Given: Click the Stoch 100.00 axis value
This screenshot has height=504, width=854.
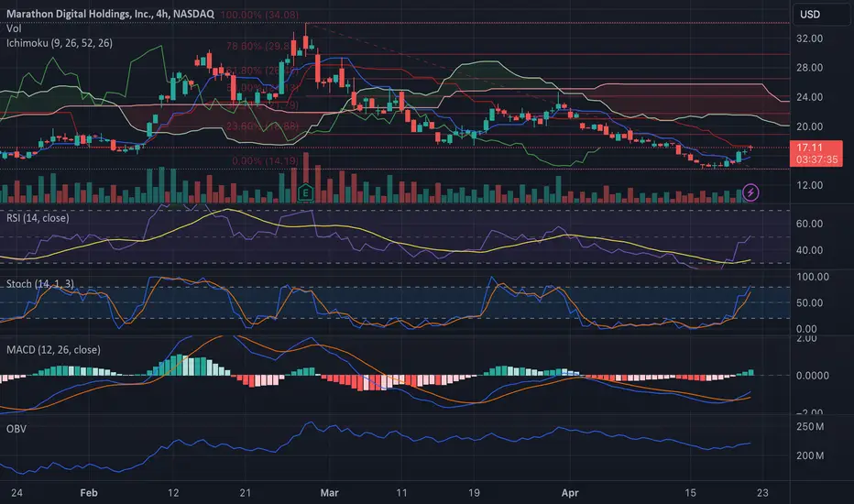Looking at the screenshot, I should pos(813,277).
